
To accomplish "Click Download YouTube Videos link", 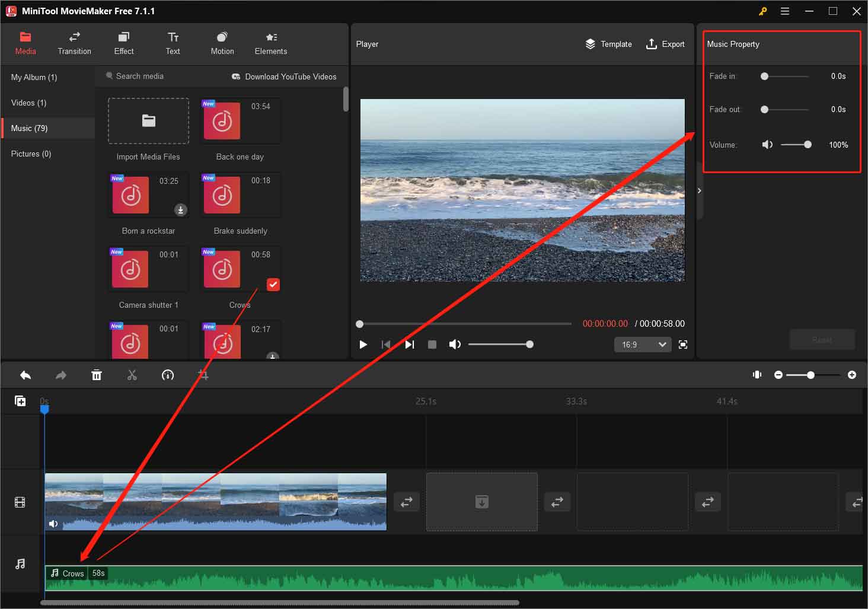I will 284,76.
